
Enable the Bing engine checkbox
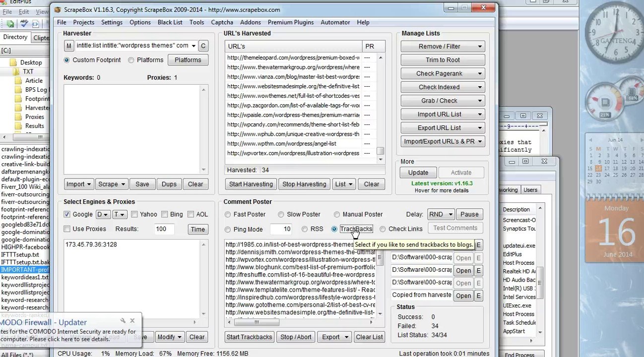(x=164, y=214)
